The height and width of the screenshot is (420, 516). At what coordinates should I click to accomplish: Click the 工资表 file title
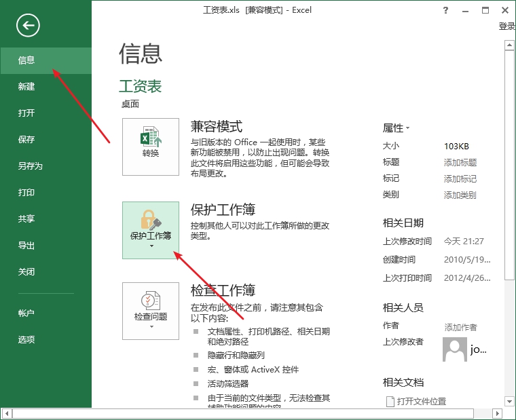(140, 86)
